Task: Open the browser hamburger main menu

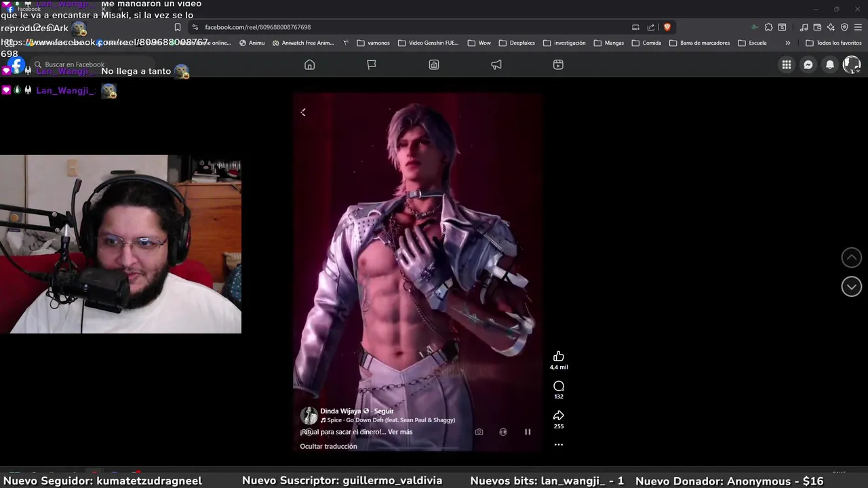Action: pyautogui.click(x=859, y=27)
